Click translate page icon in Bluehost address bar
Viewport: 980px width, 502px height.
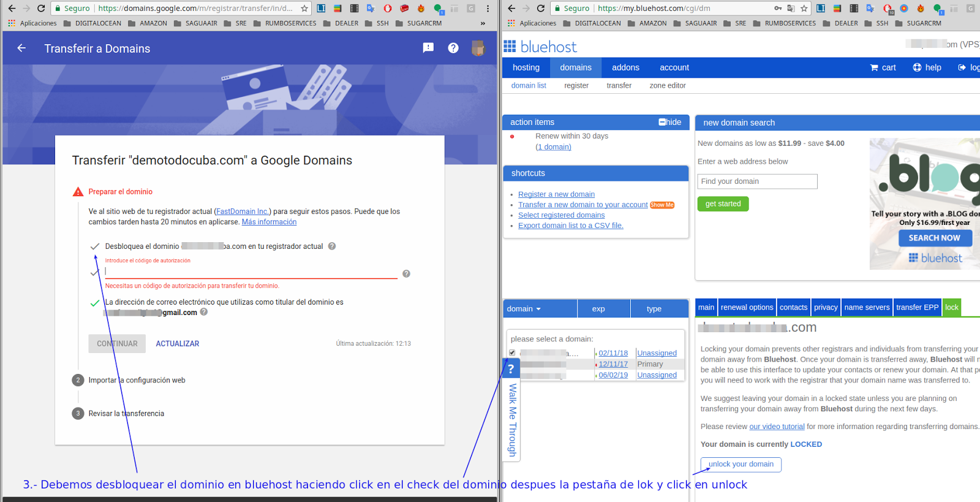[791, 9]
